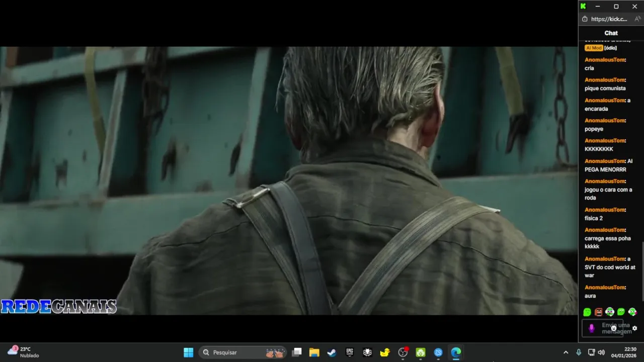Click the AI Mod badge
644x362 pixels.
594,48
